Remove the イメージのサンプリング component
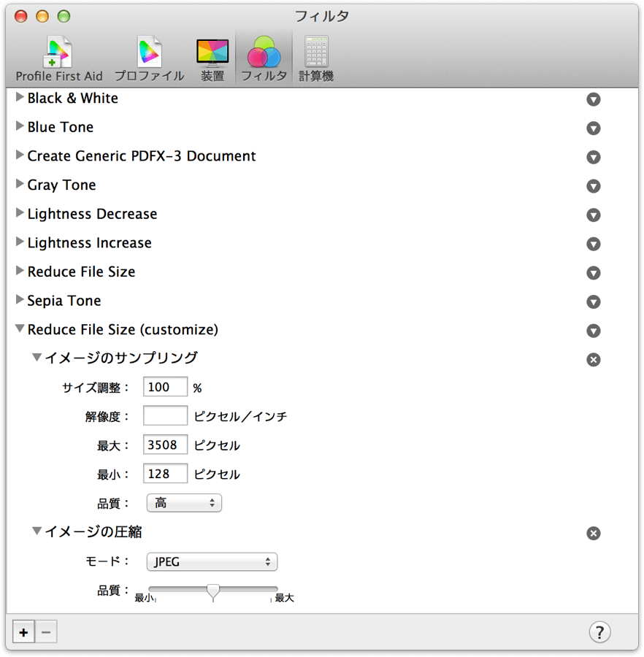Viewport: 644px width, 657px height. point(594,359)
